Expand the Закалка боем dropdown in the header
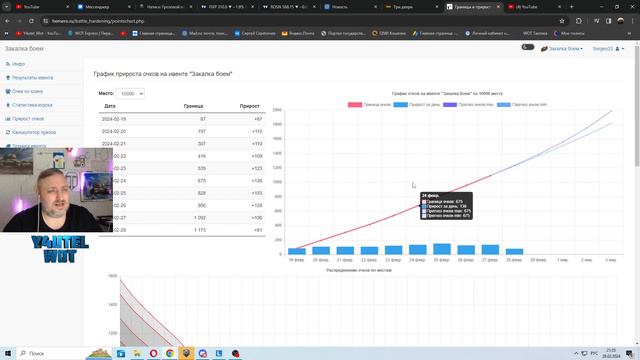The image size is (640, 360). (562, 49)
